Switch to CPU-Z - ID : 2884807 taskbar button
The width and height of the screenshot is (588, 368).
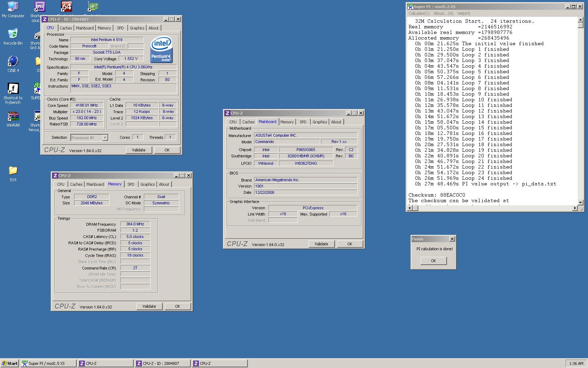pos(163,363)
